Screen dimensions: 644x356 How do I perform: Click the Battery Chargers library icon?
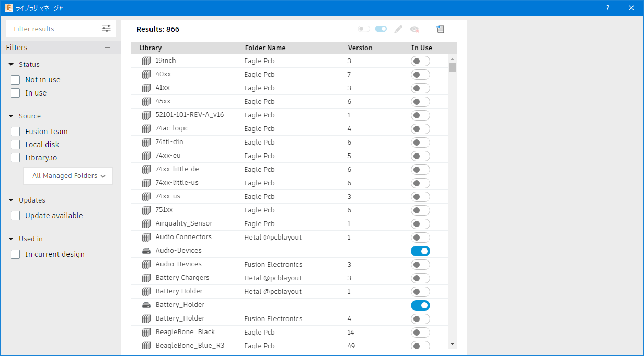[146, 278]
